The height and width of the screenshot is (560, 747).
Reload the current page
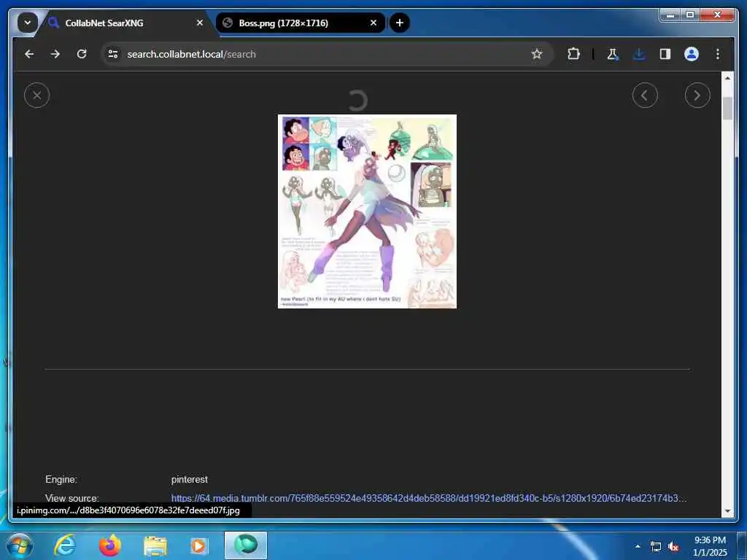(x=82, y=54)
